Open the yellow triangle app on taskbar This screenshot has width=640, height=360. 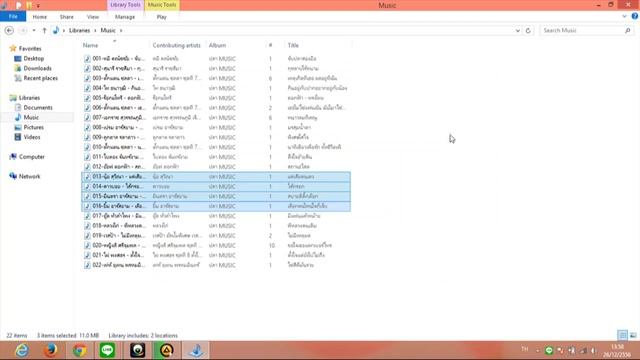(x=166, y=351)
